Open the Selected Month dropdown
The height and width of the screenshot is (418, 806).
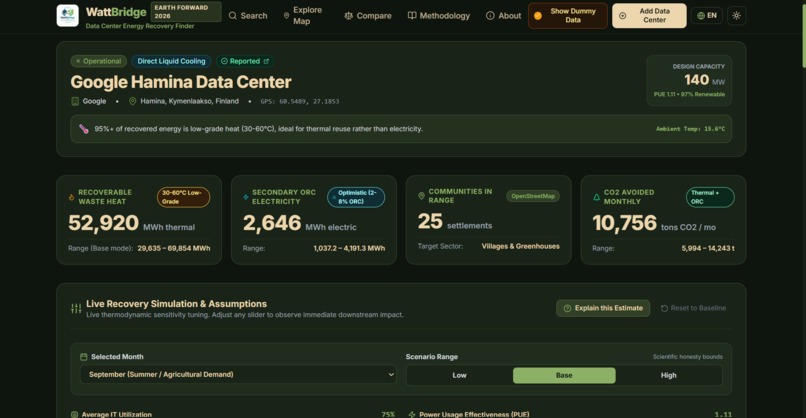(x=238, y=374)
